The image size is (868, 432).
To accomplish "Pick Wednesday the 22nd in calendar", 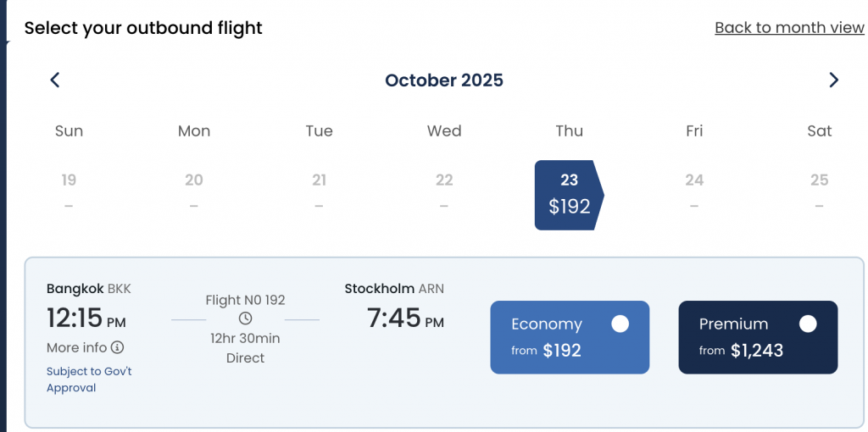I will [444, 192].
